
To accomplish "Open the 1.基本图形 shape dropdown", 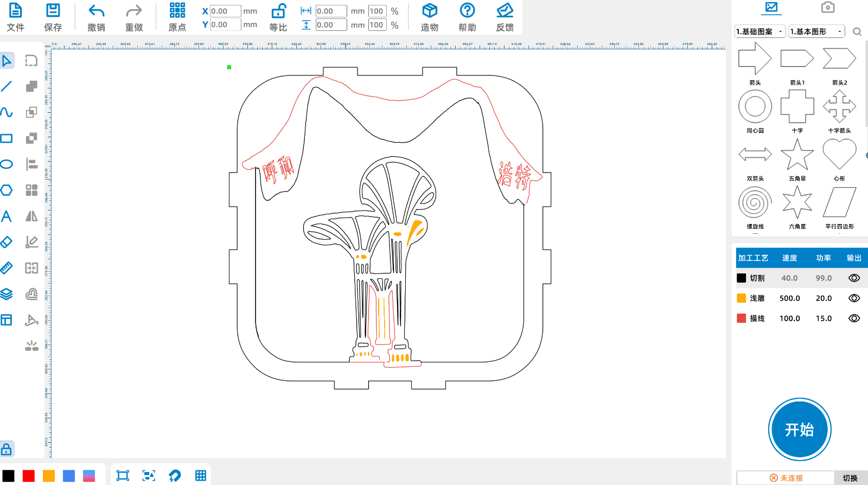I will tap(816, 31).
